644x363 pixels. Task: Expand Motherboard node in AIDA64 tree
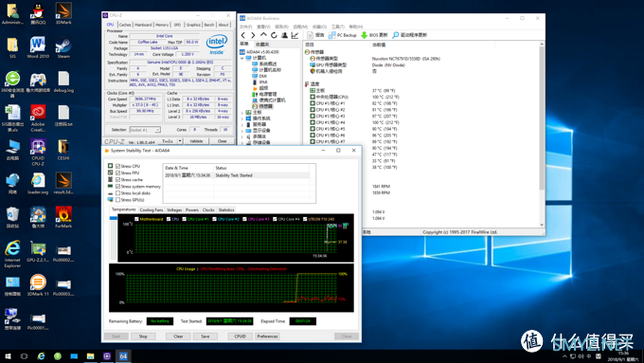pos(241,112)
